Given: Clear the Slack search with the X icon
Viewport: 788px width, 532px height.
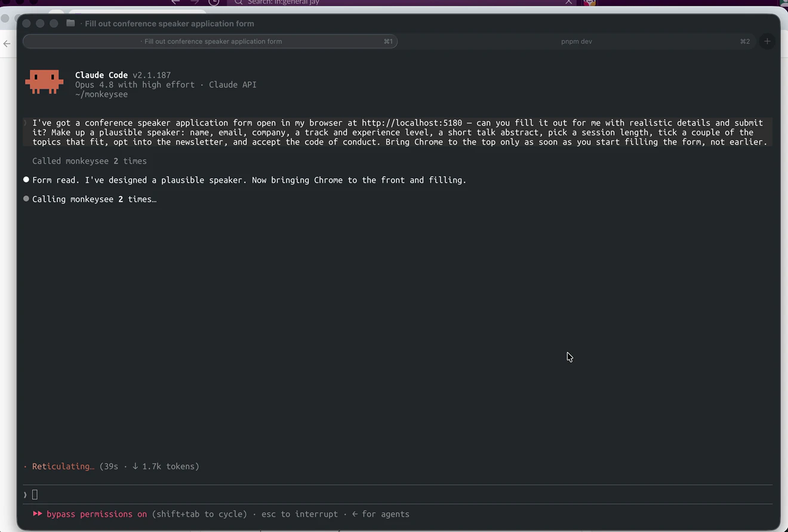Looking at the screenshot, I should click(x=568, y=2).
